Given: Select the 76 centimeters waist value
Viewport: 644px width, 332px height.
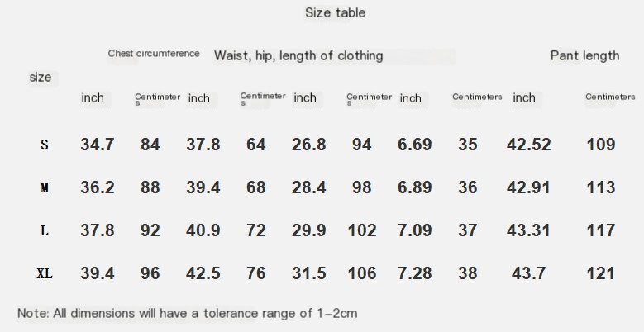Looking at the screenshot, I should click(x=256, y=273).
